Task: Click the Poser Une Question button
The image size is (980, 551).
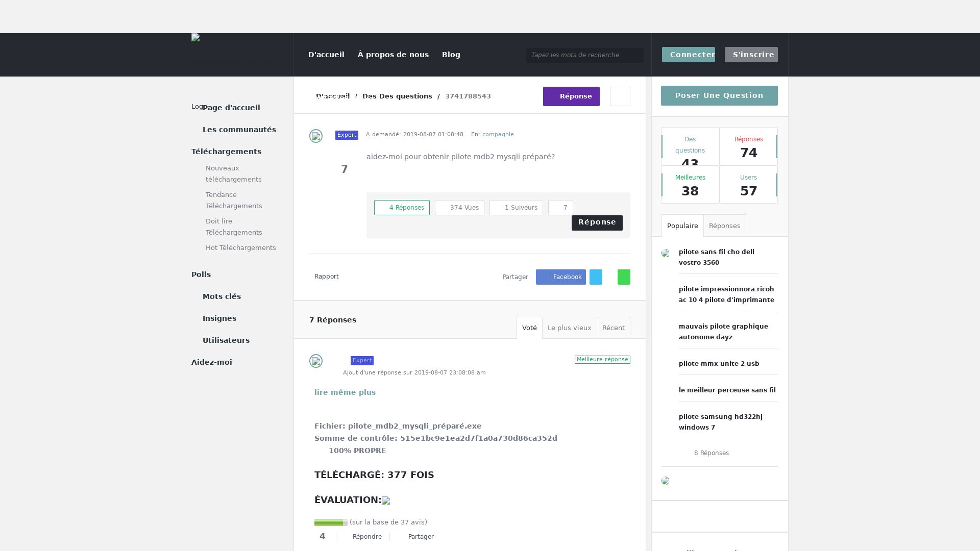Action: [x=719, y=96]
